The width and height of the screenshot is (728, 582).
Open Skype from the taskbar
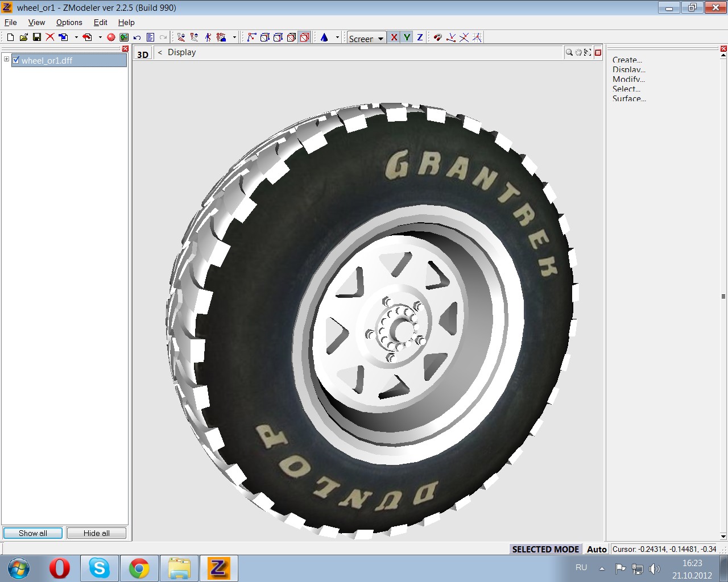click(x=99, y=568)
